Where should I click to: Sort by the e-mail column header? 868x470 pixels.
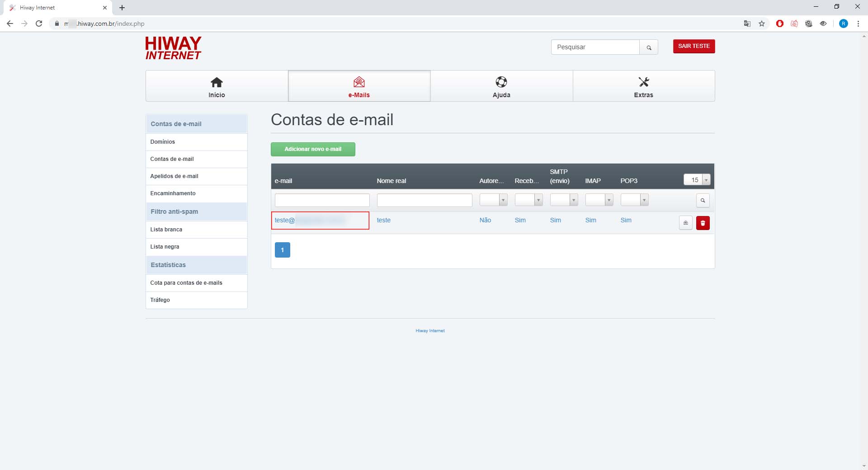point(283,181)
